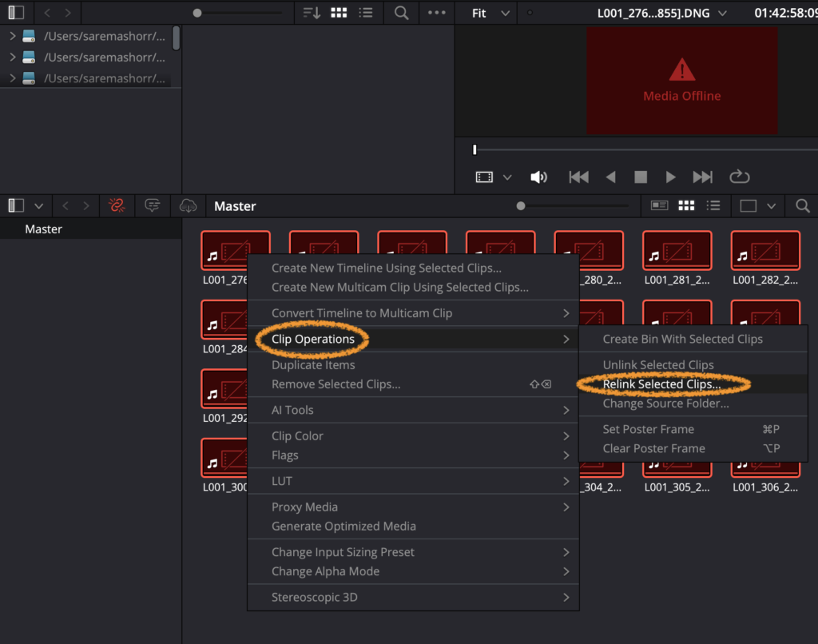Select Change Source Folder option
Screen dimensions: 818x644
[x=665, y=403]
